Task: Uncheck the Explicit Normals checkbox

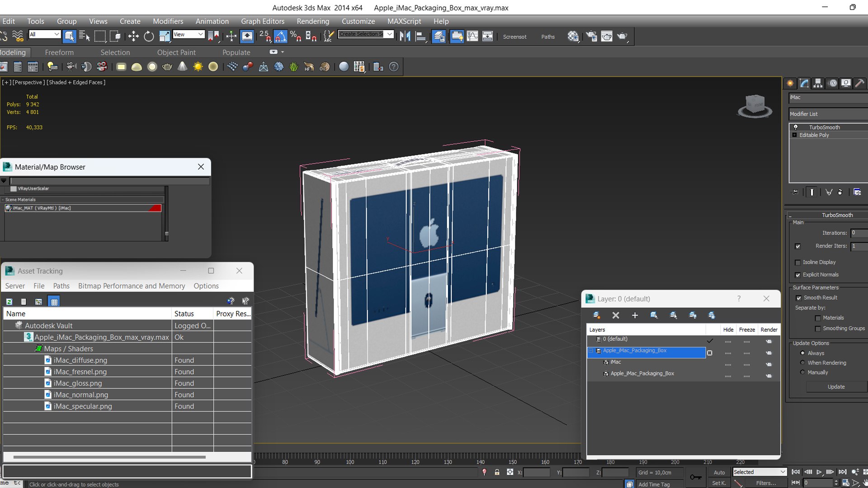Action: click(798, 275)
